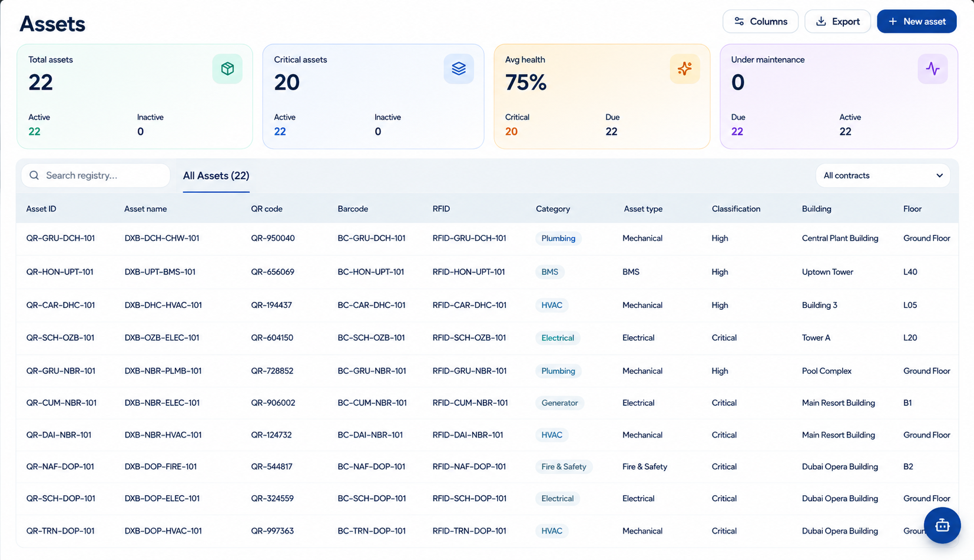Click the Total assets cube icon
This screenshot has width=974, height=560.
(x=227, y=69)
